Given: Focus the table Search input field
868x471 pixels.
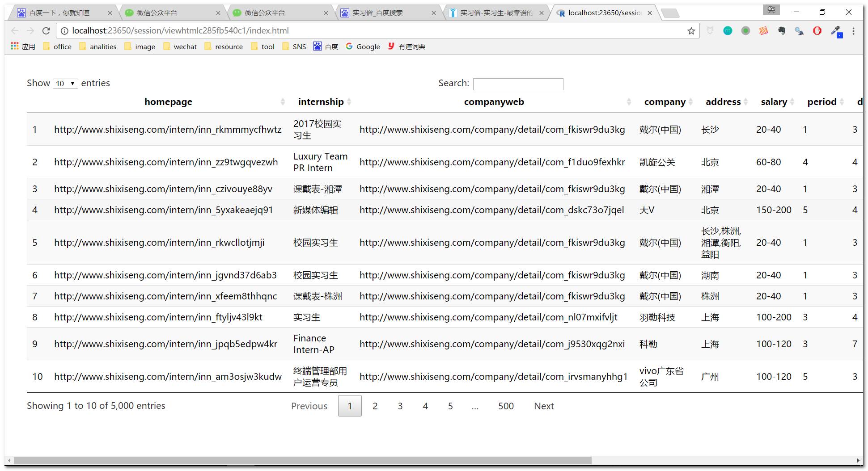Looking at the screenshot, I should pyautogui.click(x=518, y=84).
